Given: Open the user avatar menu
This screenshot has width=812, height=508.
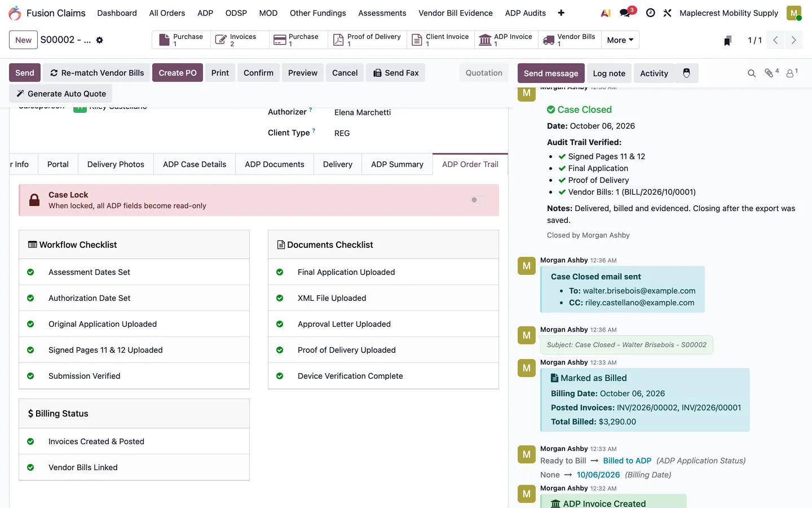Looking at the screenshot, I should click(794, 13).
